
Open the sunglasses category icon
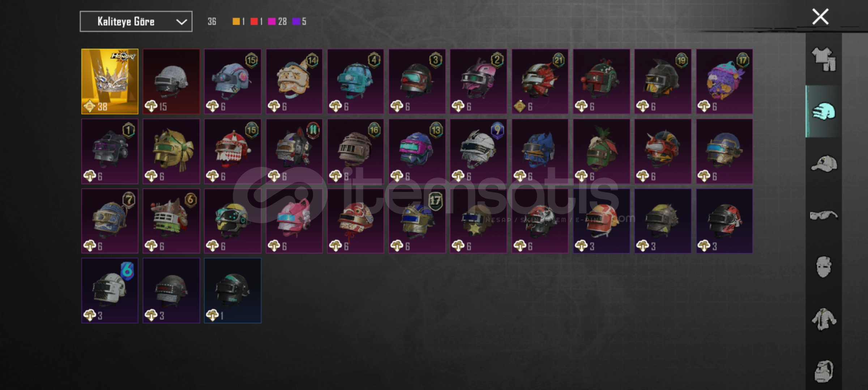tap(824, 215)
